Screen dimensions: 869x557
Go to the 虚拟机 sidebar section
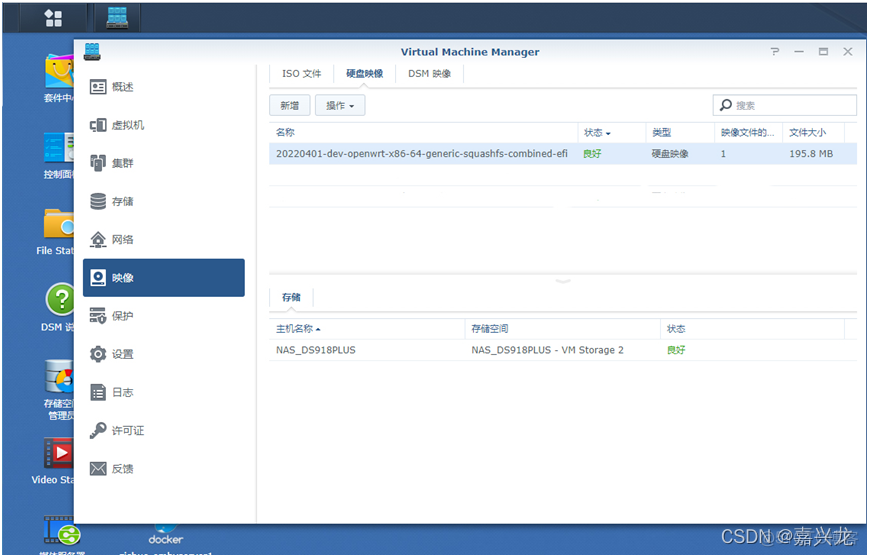point(163,125)
